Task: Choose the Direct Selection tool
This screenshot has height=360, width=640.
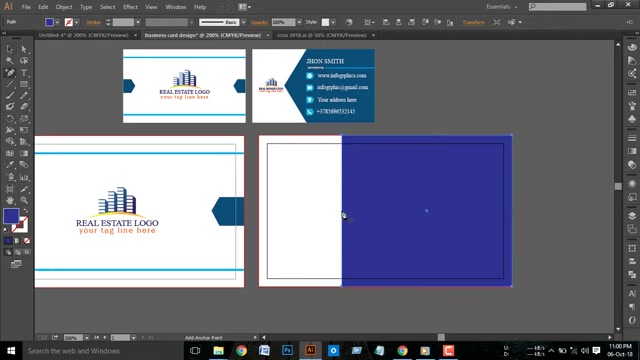Action: pos(24,49)
